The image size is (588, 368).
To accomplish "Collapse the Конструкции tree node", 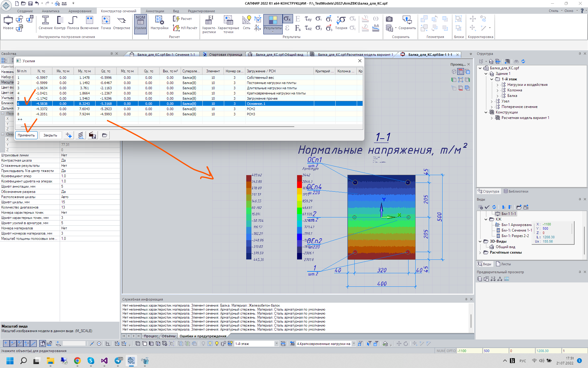I will click(486, 112).
